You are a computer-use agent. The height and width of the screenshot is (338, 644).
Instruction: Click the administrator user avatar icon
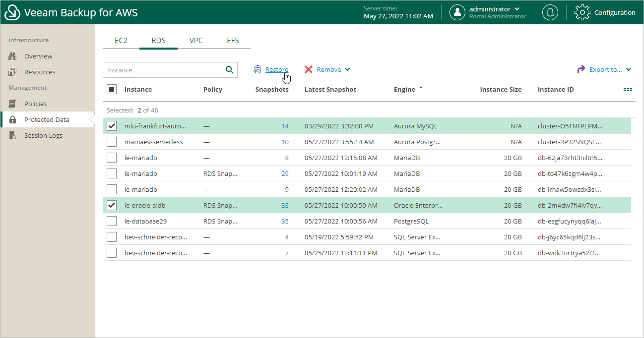pyautogui.click(x=457, y=12)
